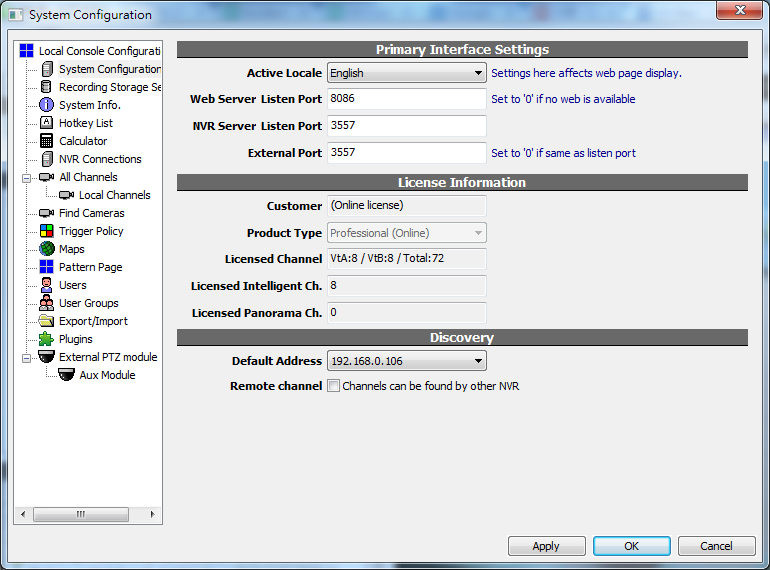Viewport: 770px width, 570px height.
Task: Click the tree scrollbar left arrow
Action: click(x=23, y=514)
